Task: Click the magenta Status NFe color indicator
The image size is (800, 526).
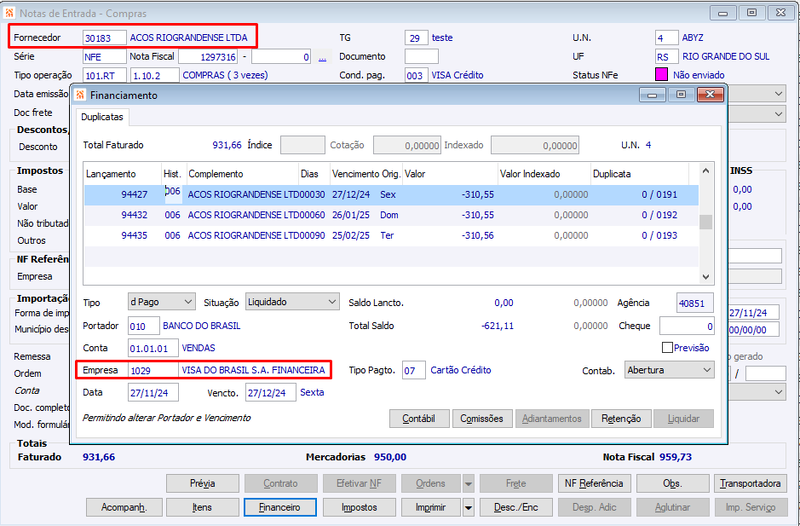Action: coord(661,74)
